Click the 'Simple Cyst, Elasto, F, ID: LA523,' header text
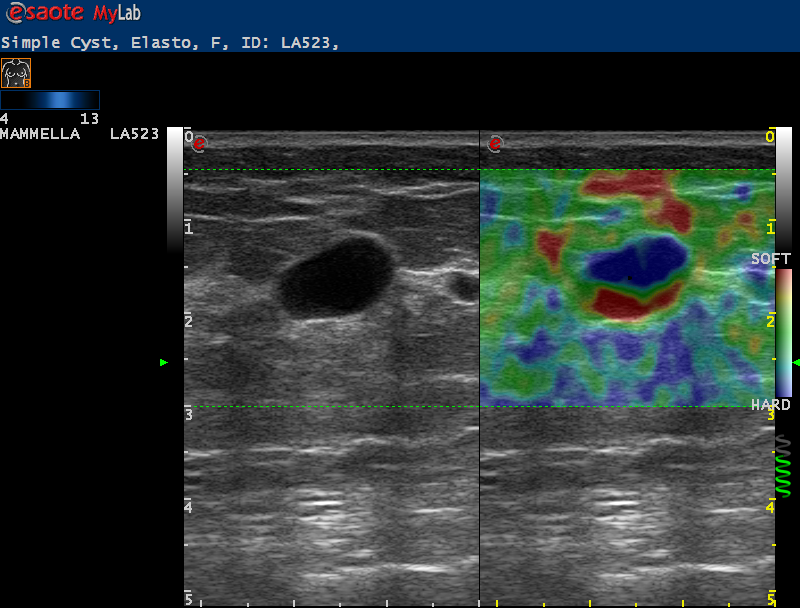 click(169, 42)
